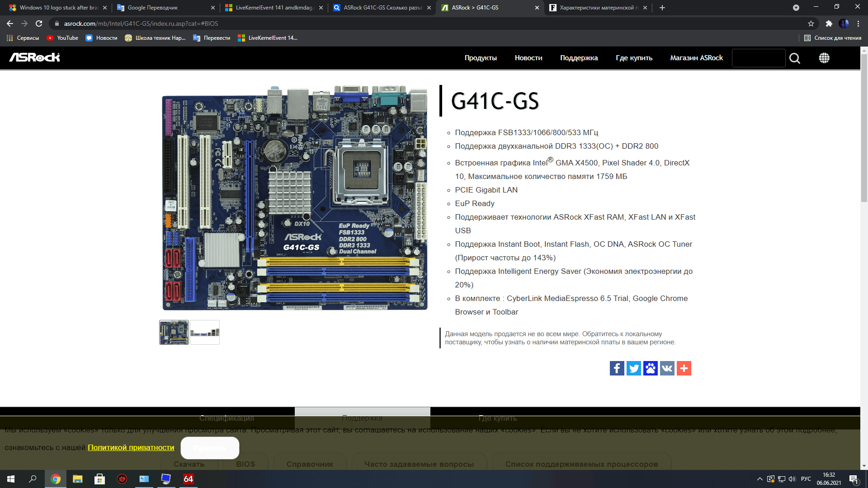Open tab search dropdown arrow
Screen dimensions: 868x488
point(796,8)
